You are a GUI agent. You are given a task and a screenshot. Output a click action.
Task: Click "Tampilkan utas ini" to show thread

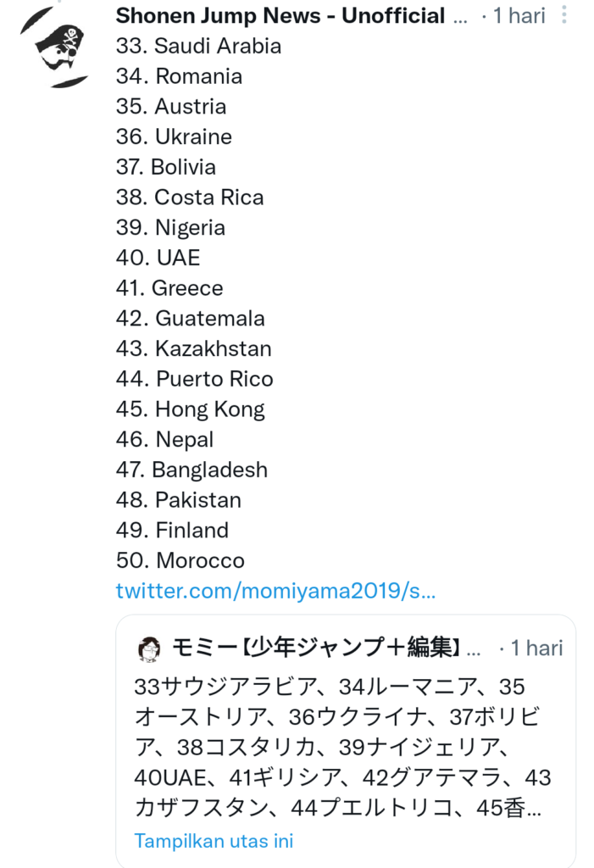tap(214, 841)
